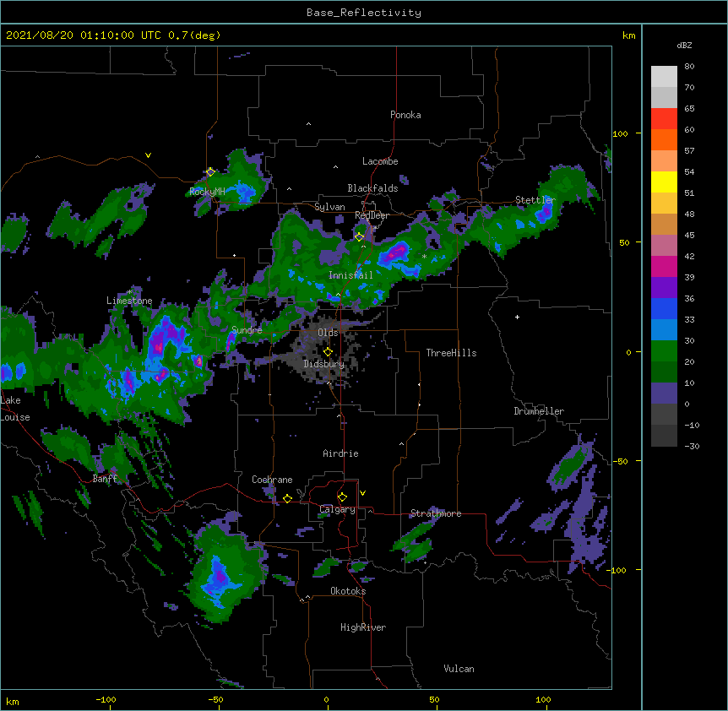This screenshot has width=728, height=711.
Task: Click the yellow diamond marker above Calgary
Action: tap(342, 497)
